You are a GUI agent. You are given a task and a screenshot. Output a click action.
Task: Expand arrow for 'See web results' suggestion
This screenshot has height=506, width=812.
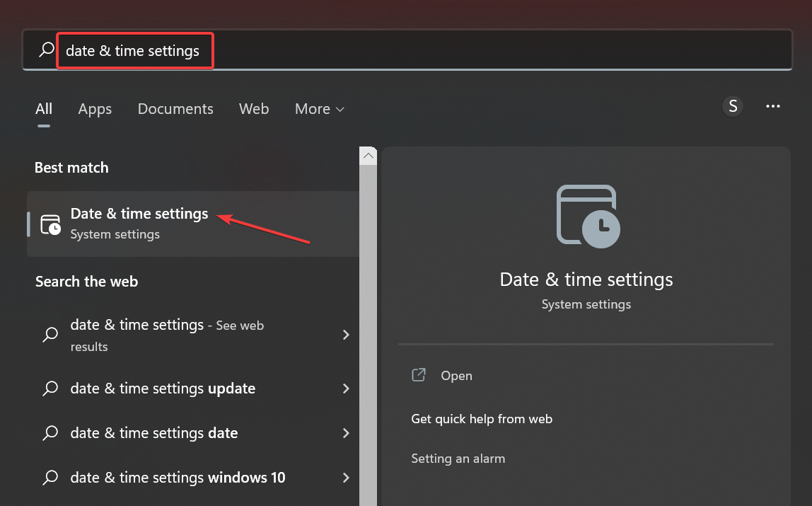pyautogui.click(x=346, y=335)
